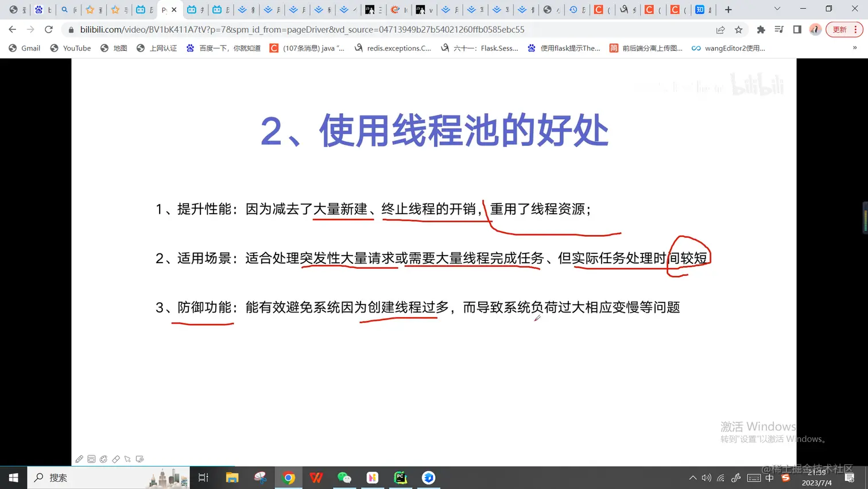Click the Chrome icon on the taskbar
868x489 pixels.
289,478
